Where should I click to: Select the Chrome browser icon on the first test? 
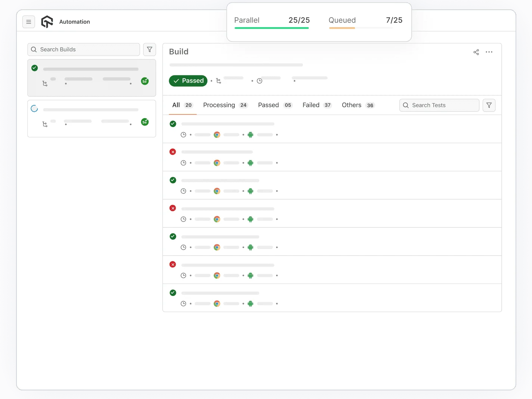[217, 134]
